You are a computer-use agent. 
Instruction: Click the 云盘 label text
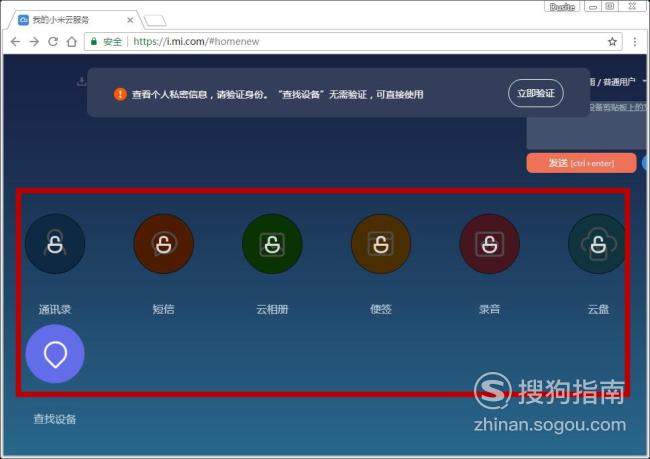[x=598, y=309]
